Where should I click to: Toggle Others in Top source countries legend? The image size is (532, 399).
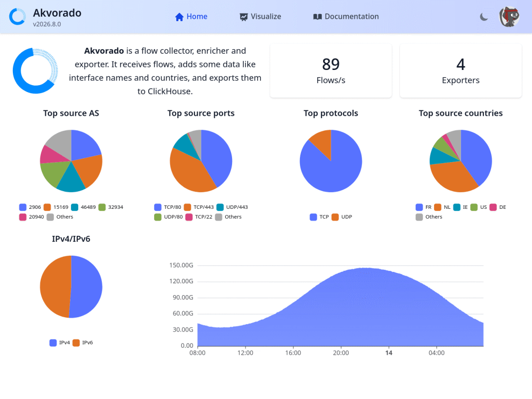(429, 217)
